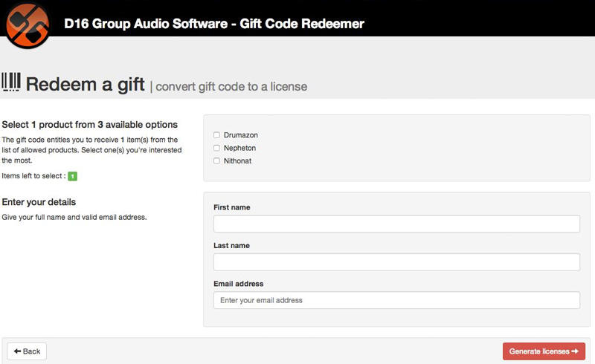Submit with the Generate licenses button
The width and height of the screenshot is (595, 364).
coord(544,351)
